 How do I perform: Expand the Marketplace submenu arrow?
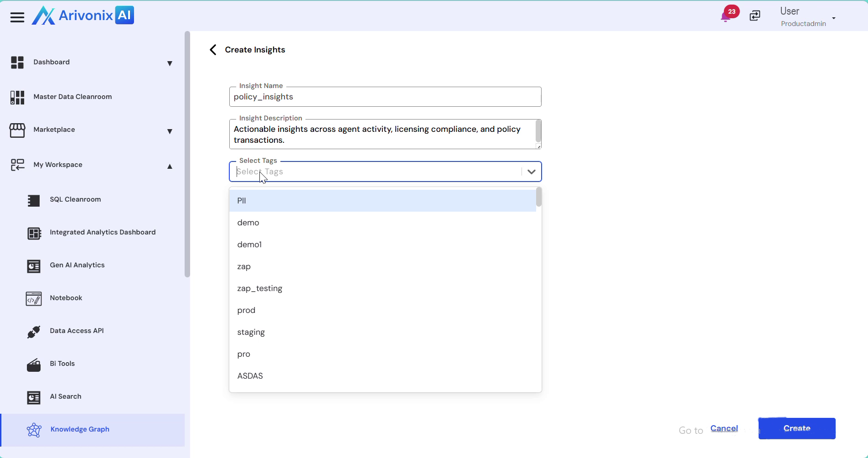coord(170,131)
